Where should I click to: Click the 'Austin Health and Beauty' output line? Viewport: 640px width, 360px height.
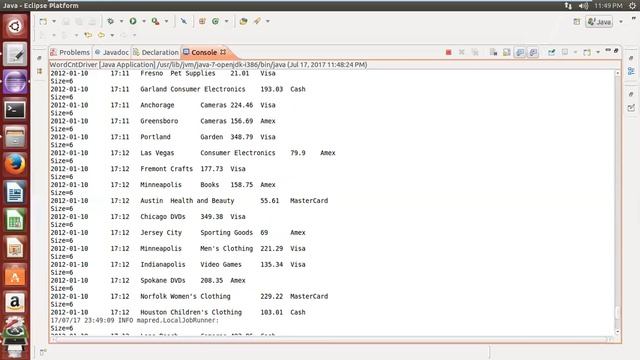[189, 200]
